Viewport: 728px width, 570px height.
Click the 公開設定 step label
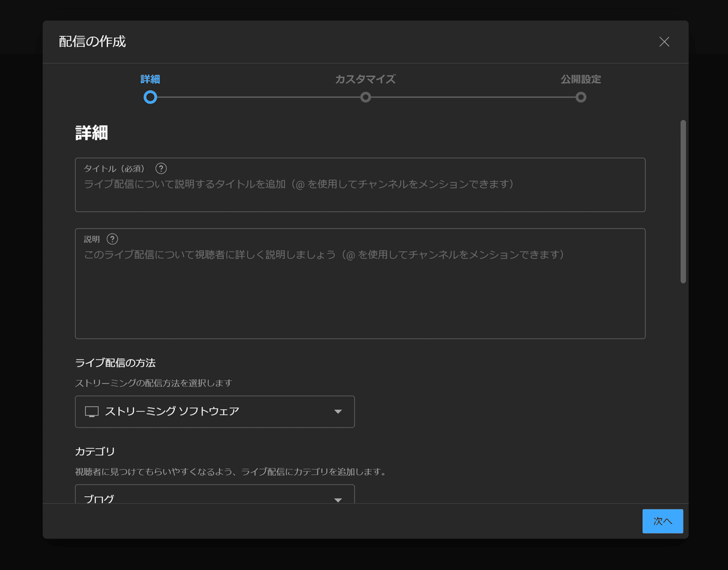581,79
